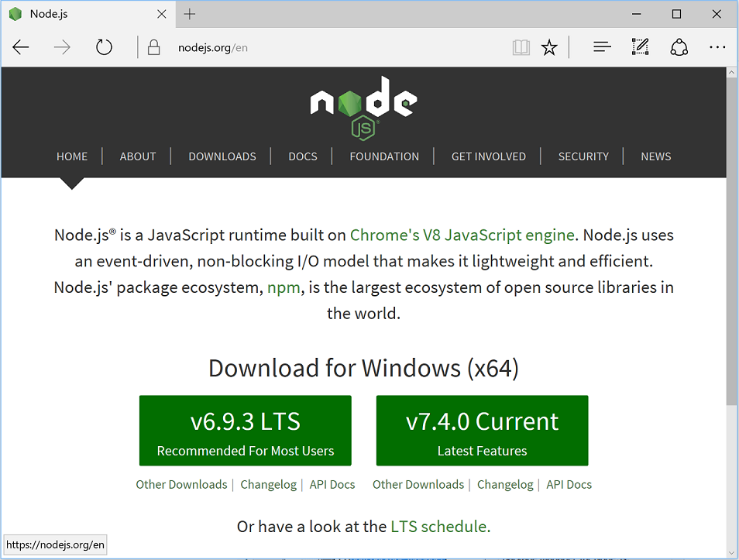
Task: Add page to favorites star icon
Action: [549, 48]
